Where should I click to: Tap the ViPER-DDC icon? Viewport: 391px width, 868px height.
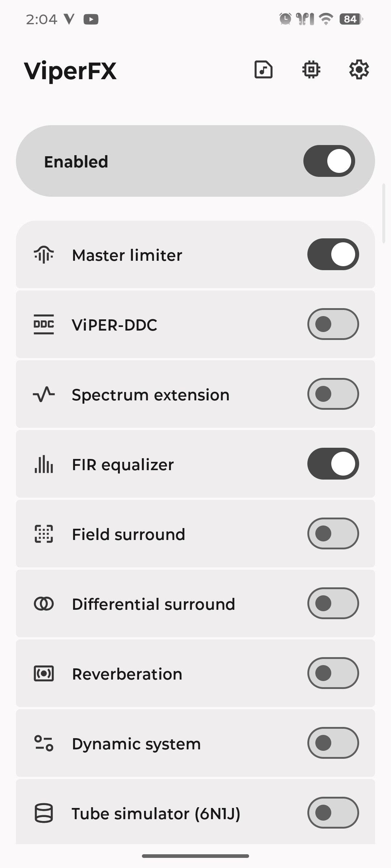click(44, 324)
